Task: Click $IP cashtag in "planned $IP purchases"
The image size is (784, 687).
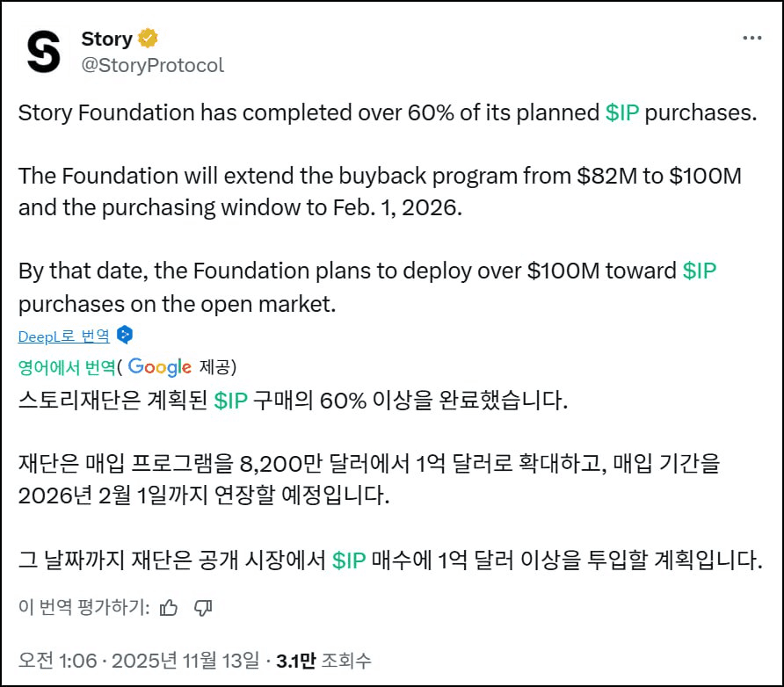Action: click(x=622, y=113)
